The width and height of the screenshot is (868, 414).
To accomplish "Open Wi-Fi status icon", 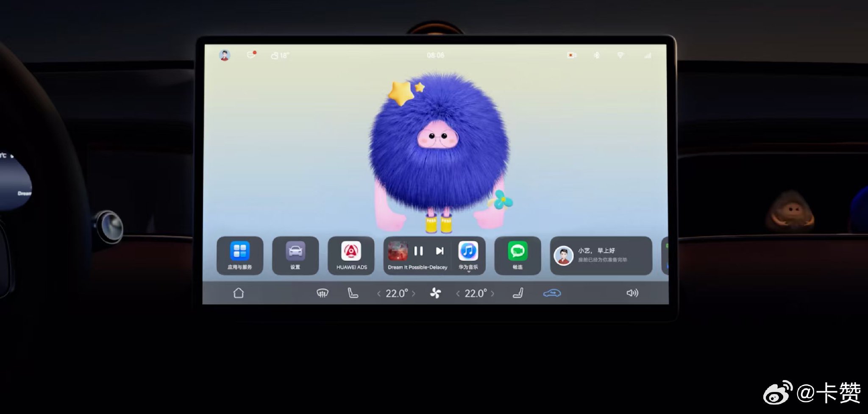I will tap(620, 56).
